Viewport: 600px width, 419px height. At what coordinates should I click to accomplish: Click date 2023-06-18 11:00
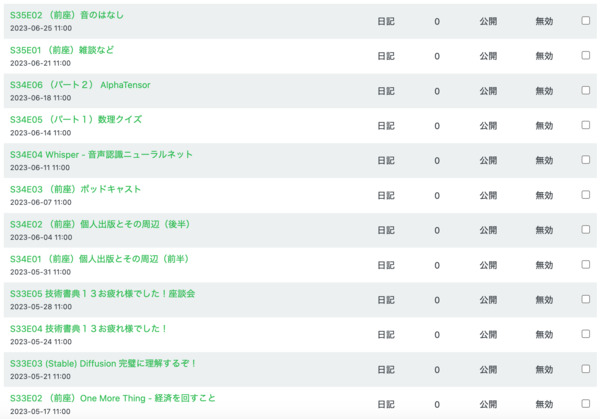click(41, 98)
